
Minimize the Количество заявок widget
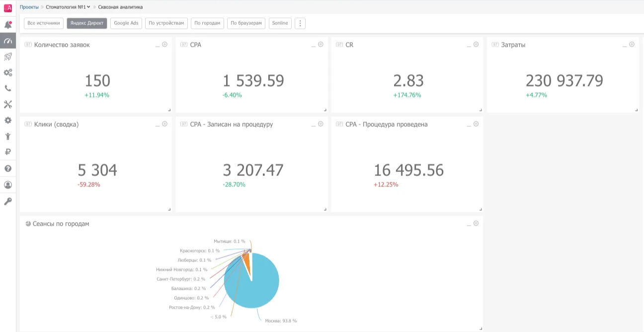pyautogui.click(x=158, y=45)
